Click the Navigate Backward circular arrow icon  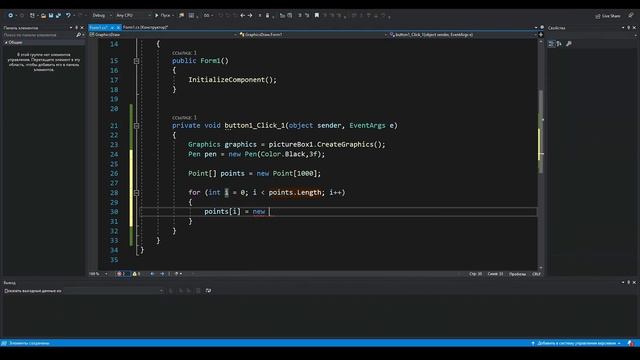pos(11,15)
